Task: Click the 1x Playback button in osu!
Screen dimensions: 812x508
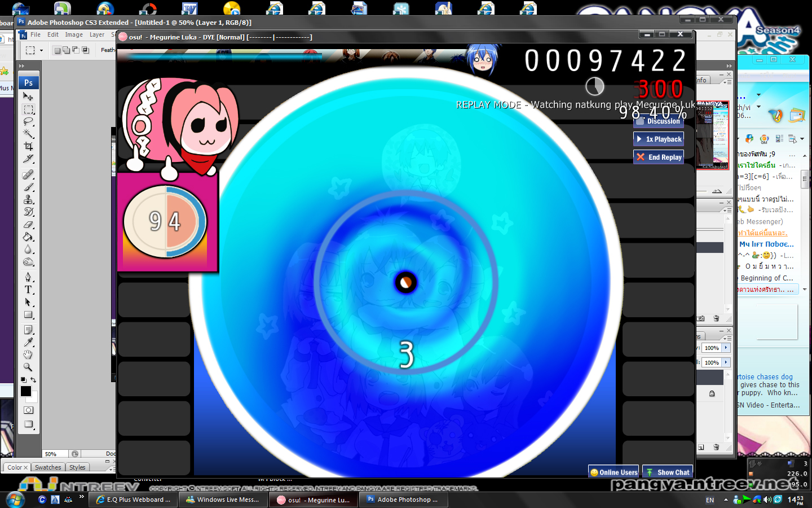Action: pos(659,139)
